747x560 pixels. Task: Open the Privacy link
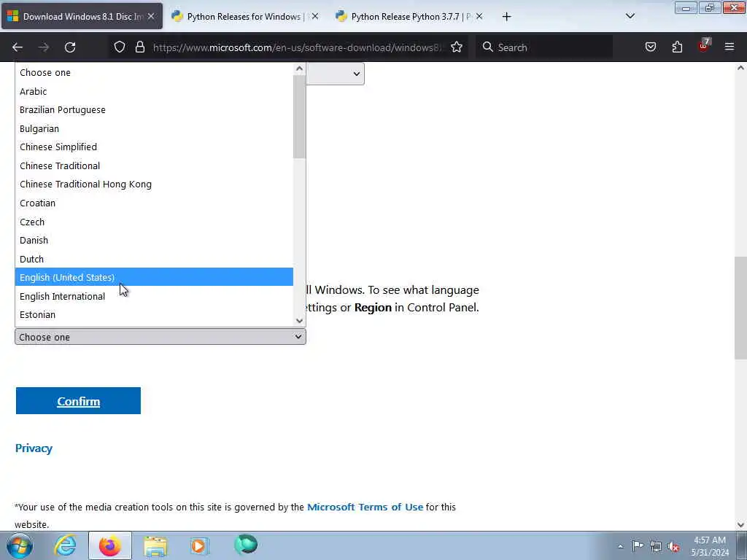[34, 448]
